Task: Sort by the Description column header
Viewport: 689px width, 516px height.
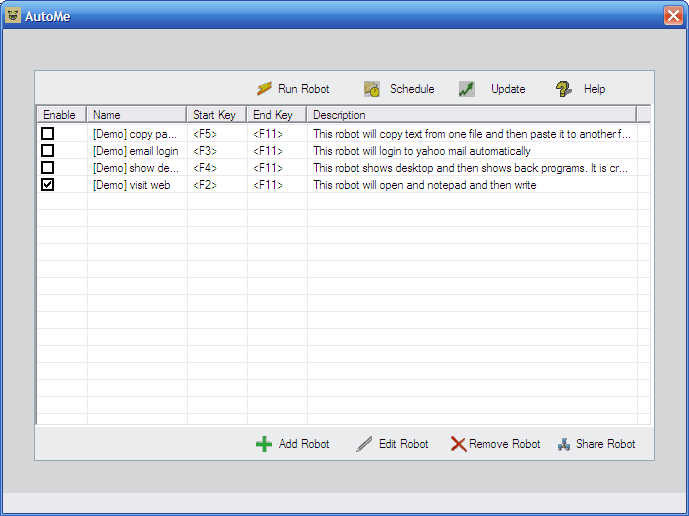Action: coord(471,114)
